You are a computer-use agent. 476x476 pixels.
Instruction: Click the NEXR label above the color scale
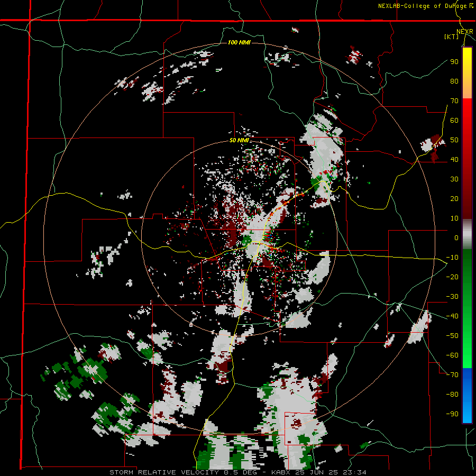[465, 32]
